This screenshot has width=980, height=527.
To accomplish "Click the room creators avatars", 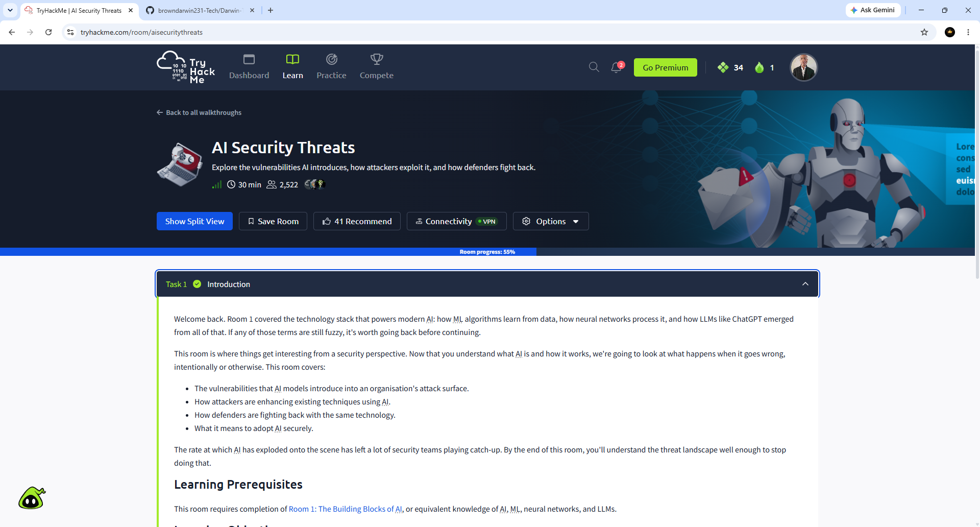I will (315, 184).
